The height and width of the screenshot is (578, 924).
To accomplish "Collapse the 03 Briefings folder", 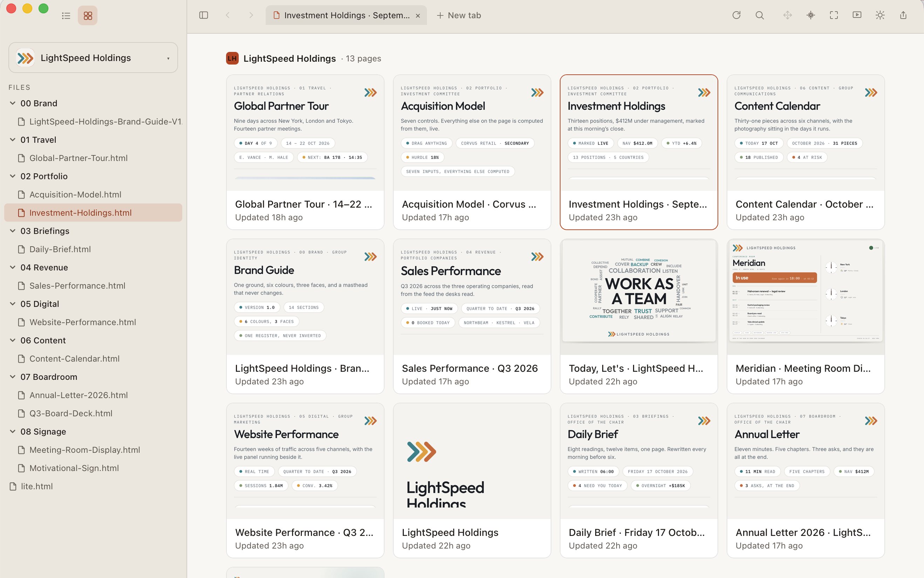I will click(x=13, y=231).
